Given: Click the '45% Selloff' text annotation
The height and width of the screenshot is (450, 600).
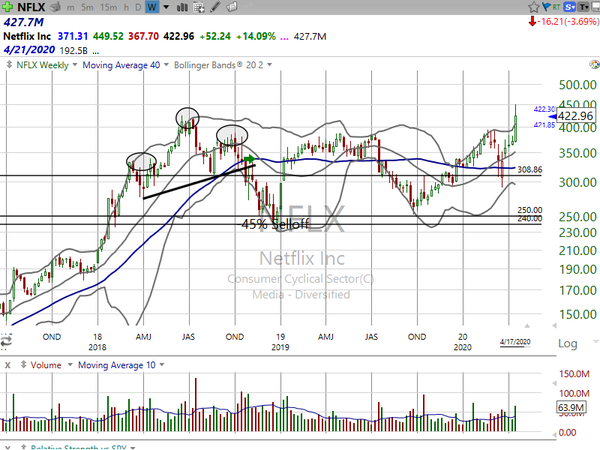Looking at the screenshot, I should pos(275,224).
